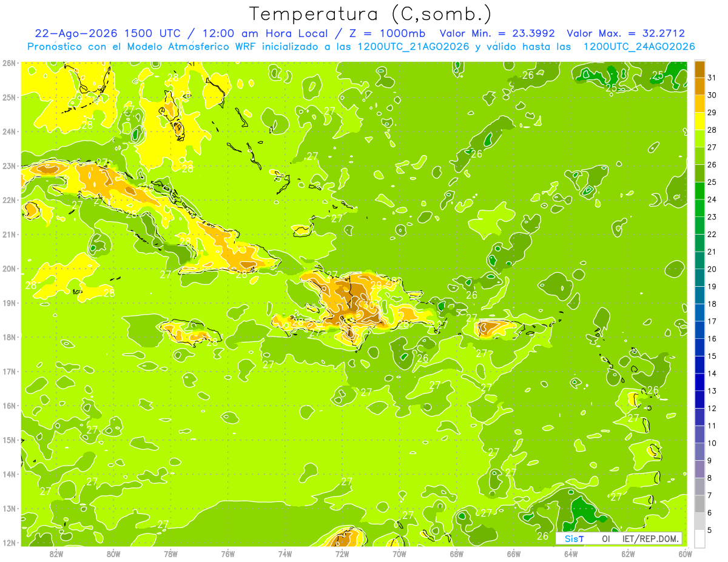Click the latitude axis label 16N

8,406
